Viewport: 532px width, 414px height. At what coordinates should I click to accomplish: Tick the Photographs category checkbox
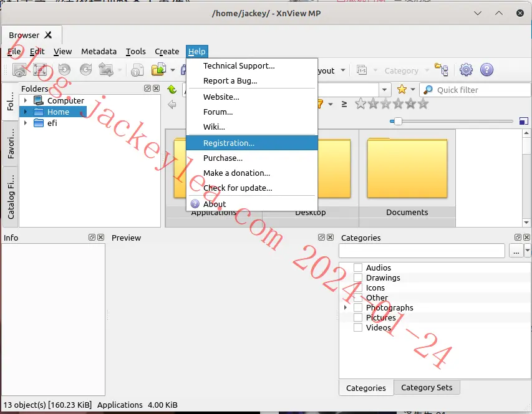point(358,307)
